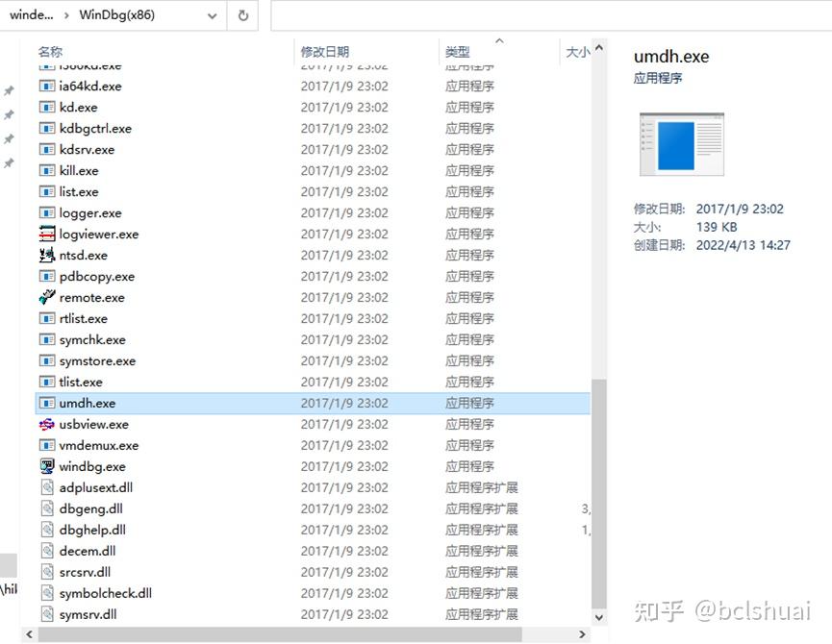Select the symstore.exe icon
Screen dimensions: 832x644
(47, 360)
